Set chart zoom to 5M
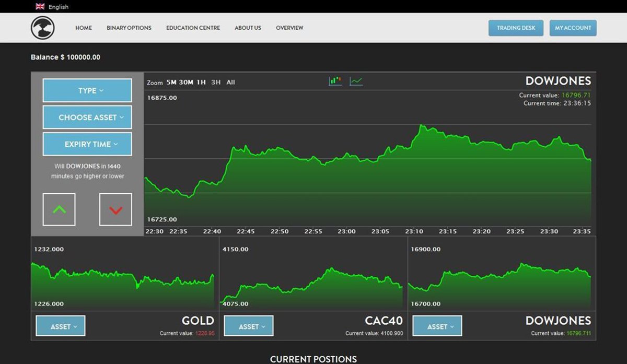Screen dimensions: 627x364 (x=171, y=83)
